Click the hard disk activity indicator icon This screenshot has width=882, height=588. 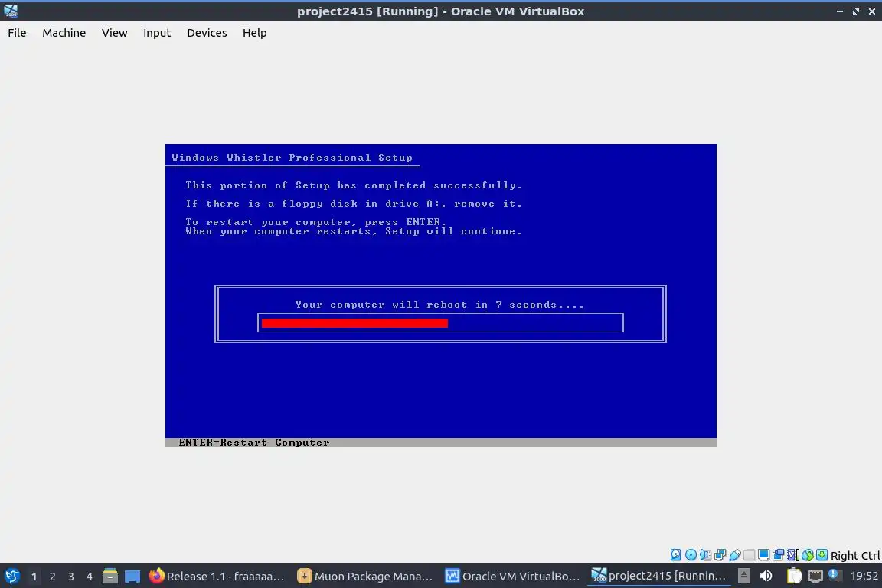(x=675, y=555)
